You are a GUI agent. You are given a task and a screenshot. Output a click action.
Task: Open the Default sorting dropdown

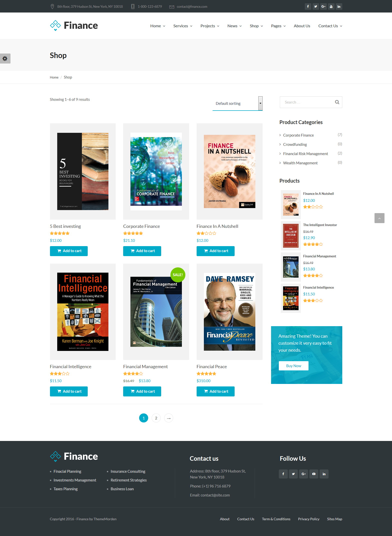point(237,103)
